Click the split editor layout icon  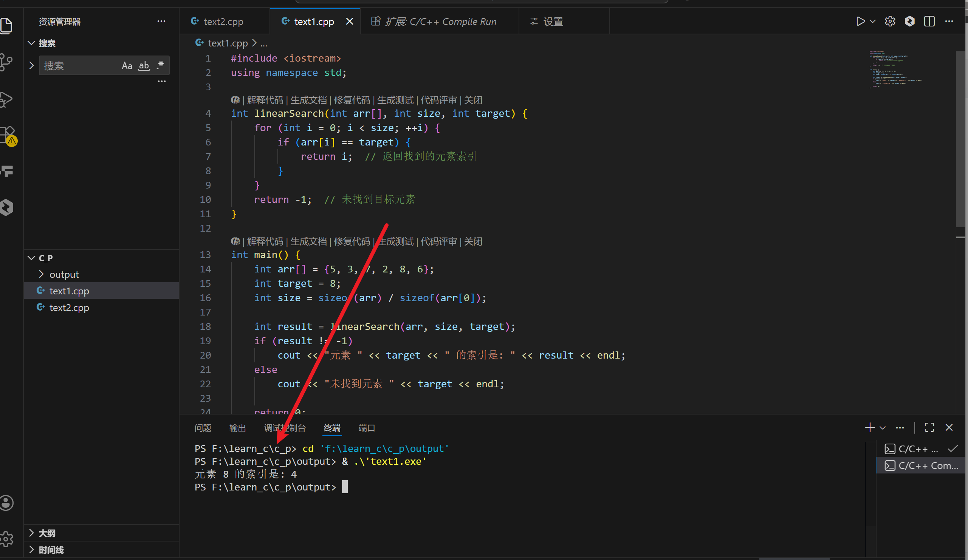tap(929, 22)
